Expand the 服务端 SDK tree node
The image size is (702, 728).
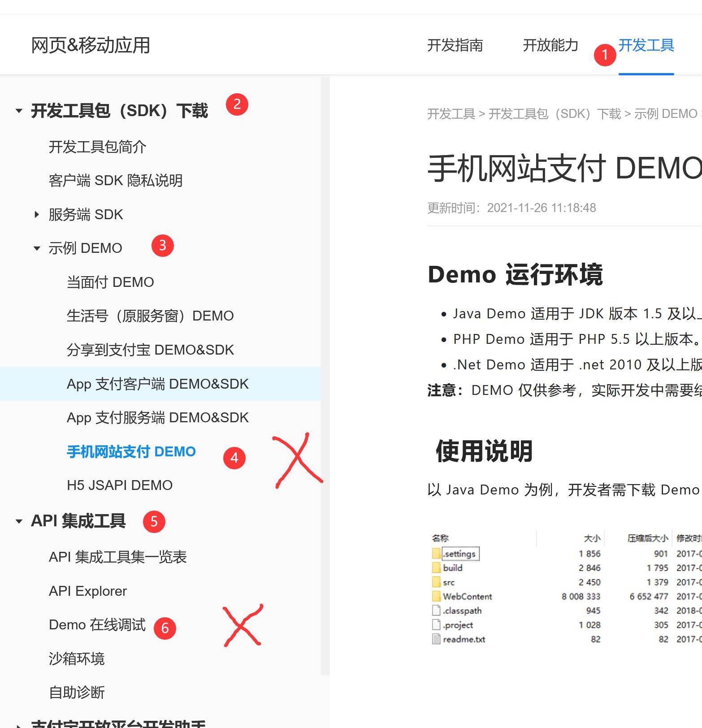pyautogui.click(x=37, y=215)
